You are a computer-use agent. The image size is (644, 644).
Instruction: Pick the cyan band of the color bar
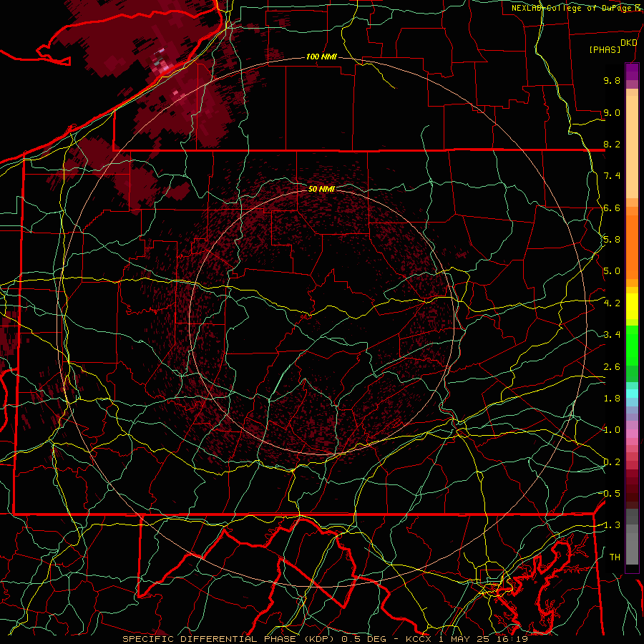pos(632,394)
